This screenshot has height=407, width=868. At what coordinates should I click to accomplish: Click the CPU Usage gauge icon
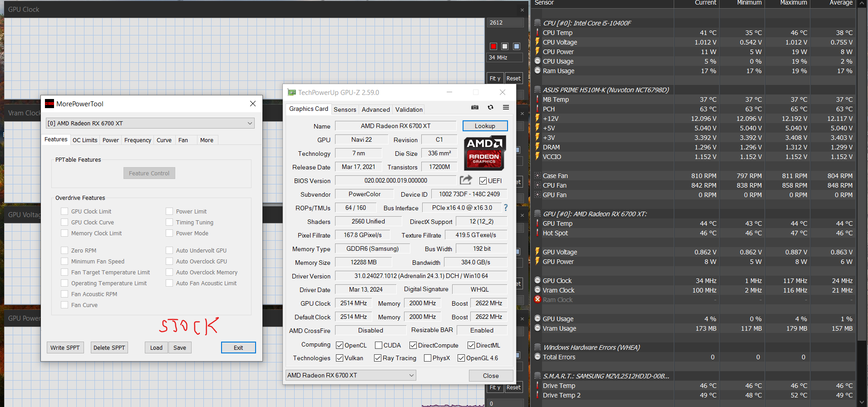(538, 61)
